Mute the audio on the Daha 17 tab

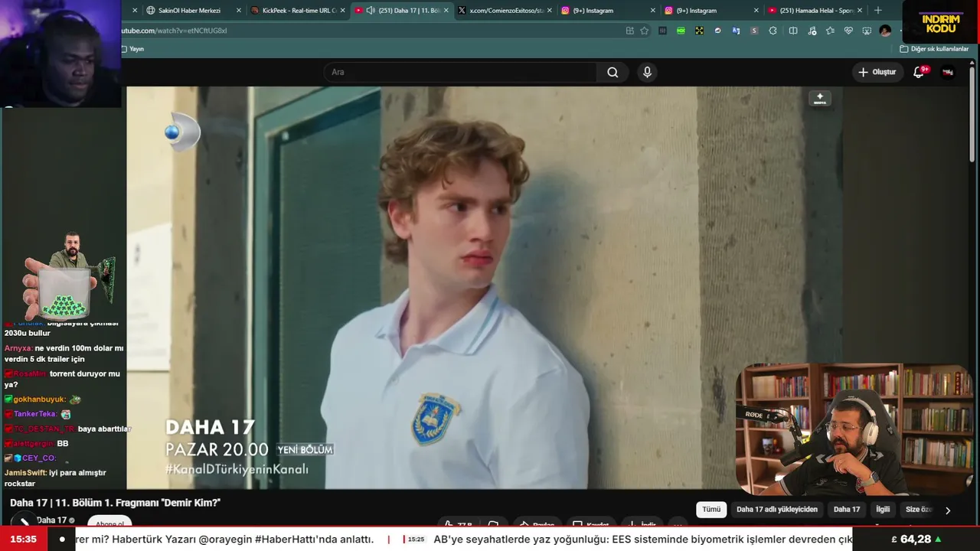point(371,11)
